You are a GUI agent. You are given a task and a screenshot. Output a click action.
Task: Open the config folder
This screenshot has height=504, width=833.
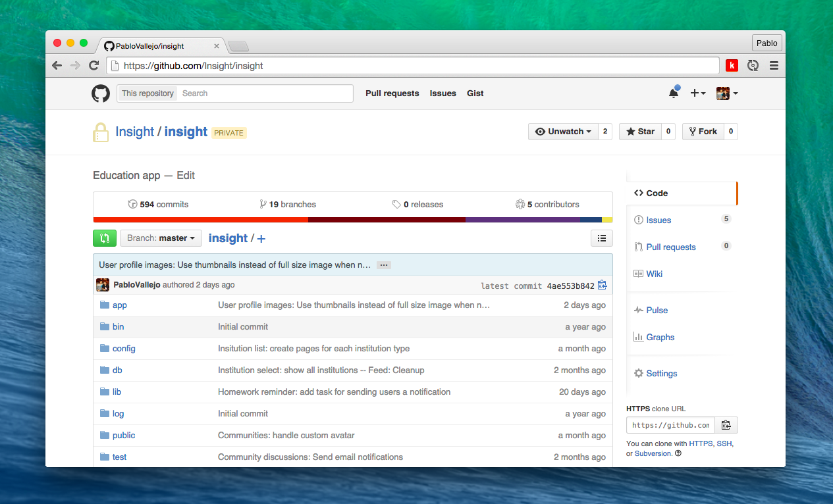click(x=124, y=349)
